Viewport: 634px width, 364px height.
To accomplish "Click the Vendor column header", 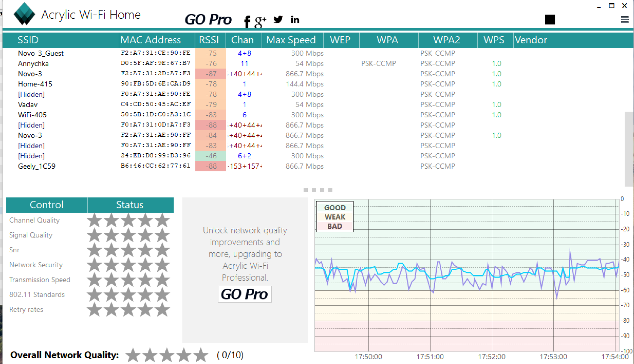I will pyautogui.click(x=573, y=40).
